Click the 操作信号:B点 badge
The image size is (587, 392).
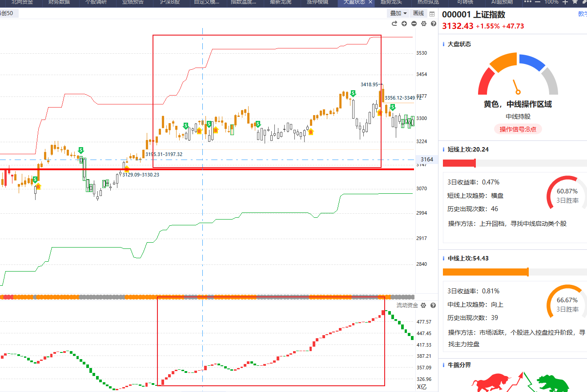coord(518,129)
